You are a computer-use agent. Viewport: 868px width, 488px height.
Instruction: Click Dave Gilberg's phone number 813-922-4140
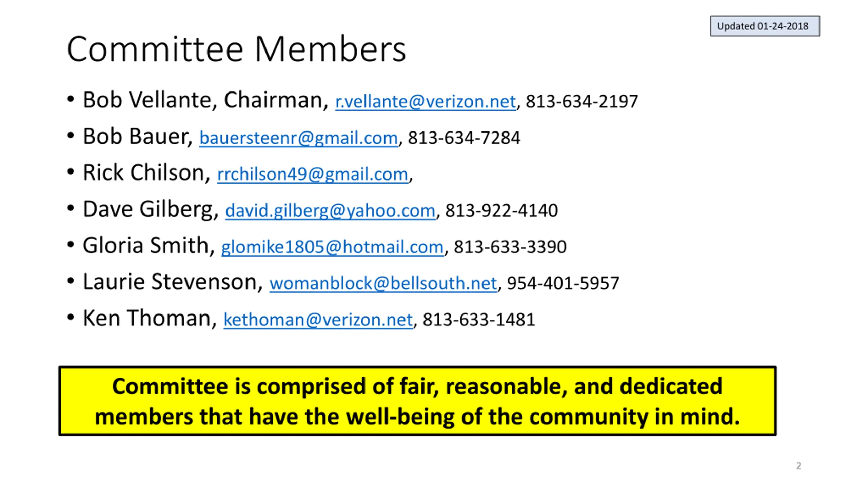501,210
